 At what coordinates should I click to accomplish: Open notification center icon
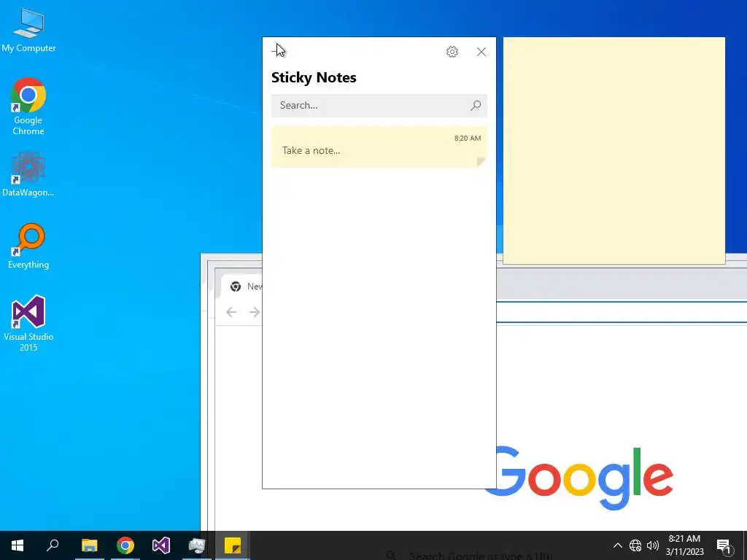723,545
